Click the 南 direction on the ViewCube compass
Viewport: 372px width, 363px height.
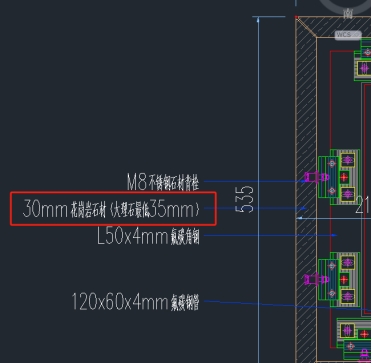click(348, 13)
